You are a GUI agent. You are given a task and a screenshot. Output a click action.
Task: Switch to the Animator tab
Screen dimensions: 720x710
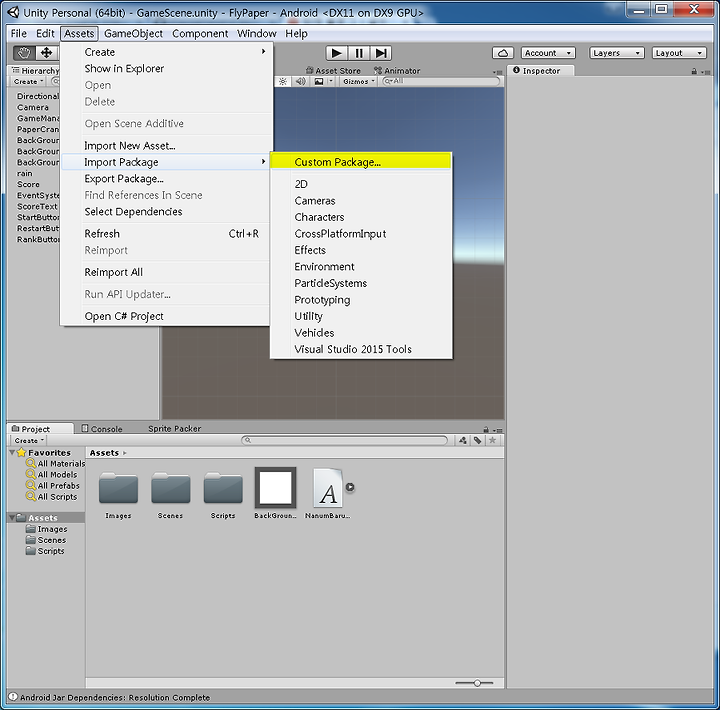point(397,71)
